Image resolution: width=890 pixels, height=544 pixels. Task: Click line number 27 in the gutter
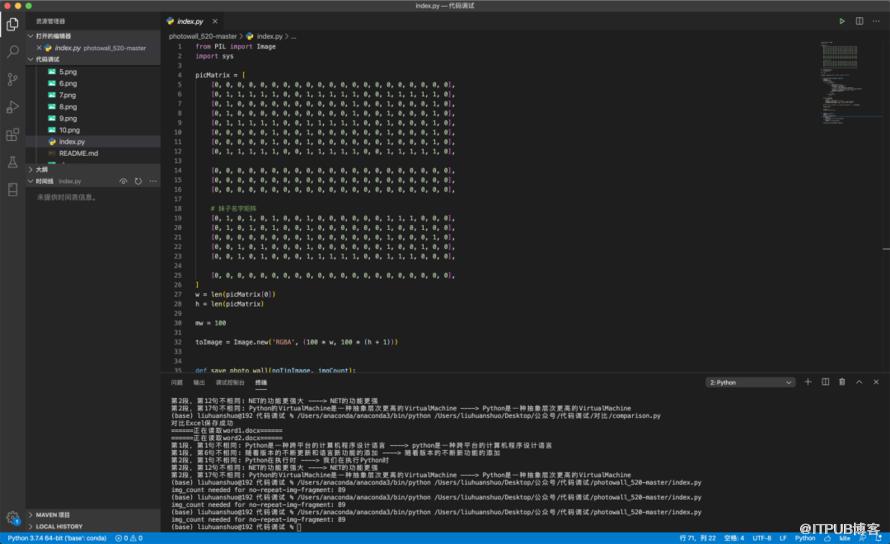[178, 294]
